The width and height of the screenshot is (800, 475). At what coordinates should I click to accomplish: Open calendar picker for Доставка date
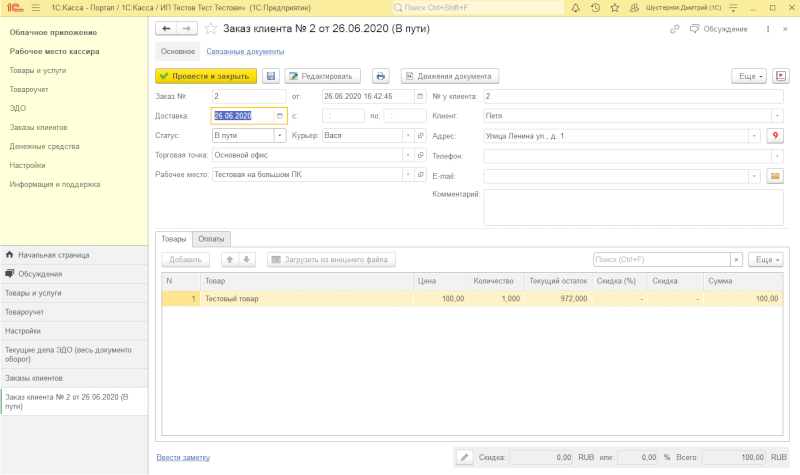pos(280,116)
